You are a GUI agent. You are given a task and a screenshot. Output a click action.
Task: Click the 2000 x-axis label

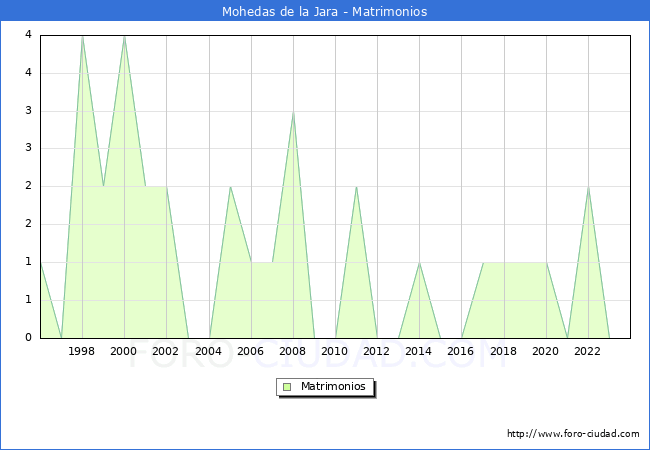(124, 351)
